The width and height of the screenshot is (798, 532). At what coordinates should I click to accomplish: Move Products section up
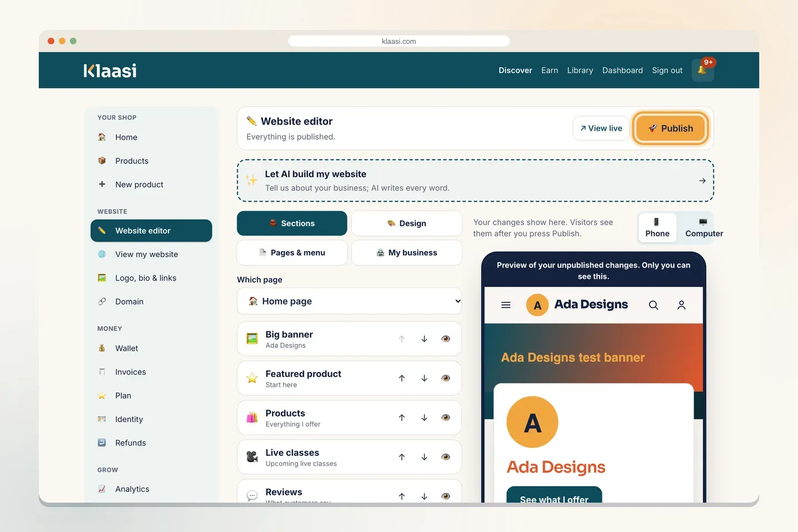[x=402, y=417]
